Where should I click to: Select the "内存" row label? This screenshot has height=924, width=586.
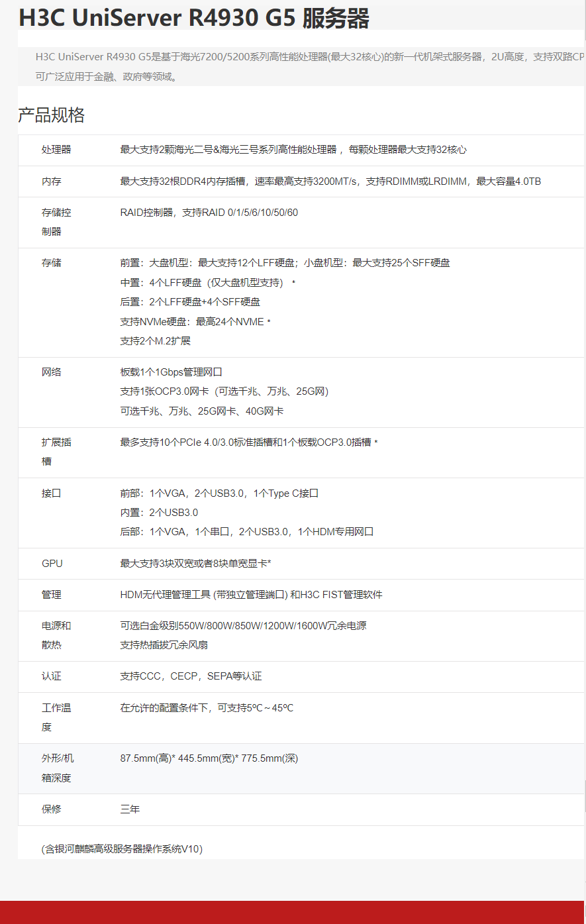(x=52, y=181)
